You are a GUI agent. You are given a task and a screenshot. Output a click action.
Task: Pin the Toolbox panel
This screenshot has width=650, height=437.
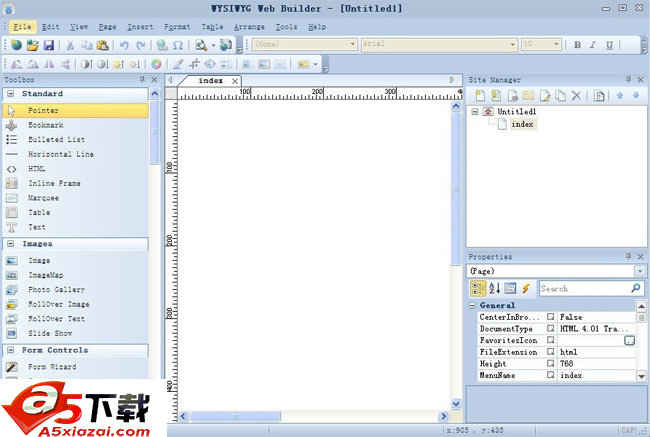pyautogui.click(x=142, y=79)
